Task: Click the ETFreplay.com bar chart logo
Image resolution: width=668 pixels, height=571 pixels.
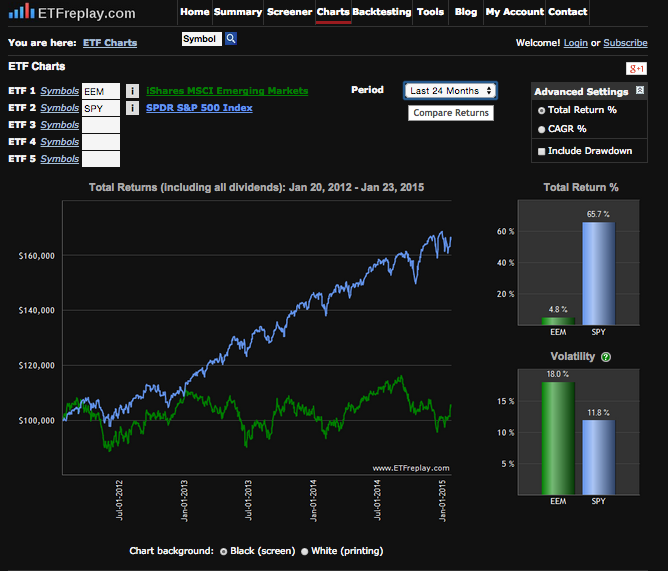Action: tap(21, 11)
